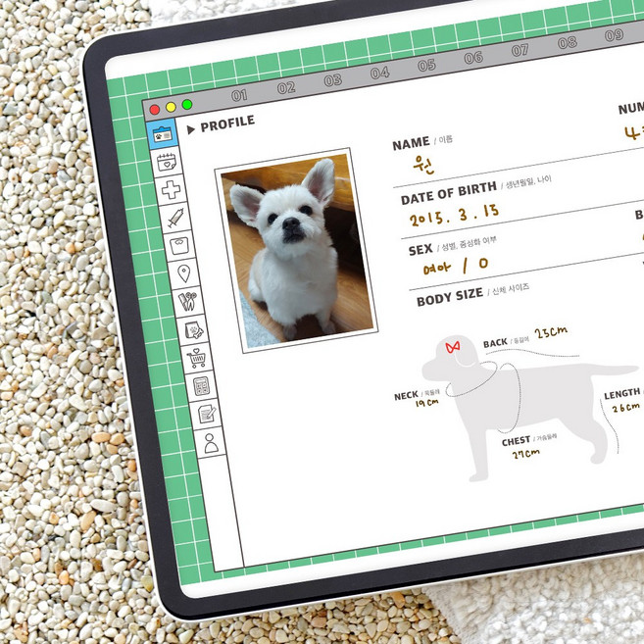Select the medical cross icon
The image size is (644, 644).
pyautogui.click(x=172, y=190)
